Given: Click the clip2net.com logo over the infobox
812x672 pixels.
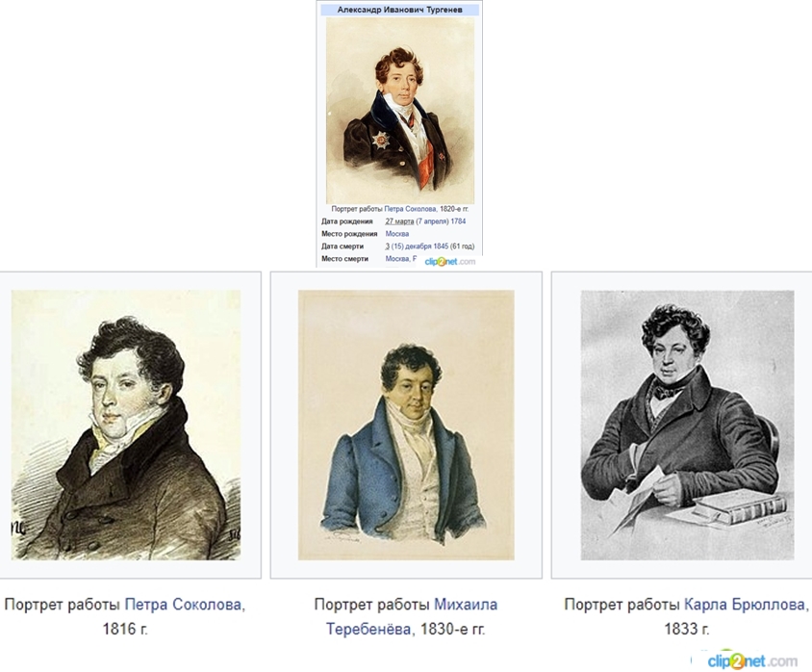Looking at the screenshot, I should coord(449,261).
